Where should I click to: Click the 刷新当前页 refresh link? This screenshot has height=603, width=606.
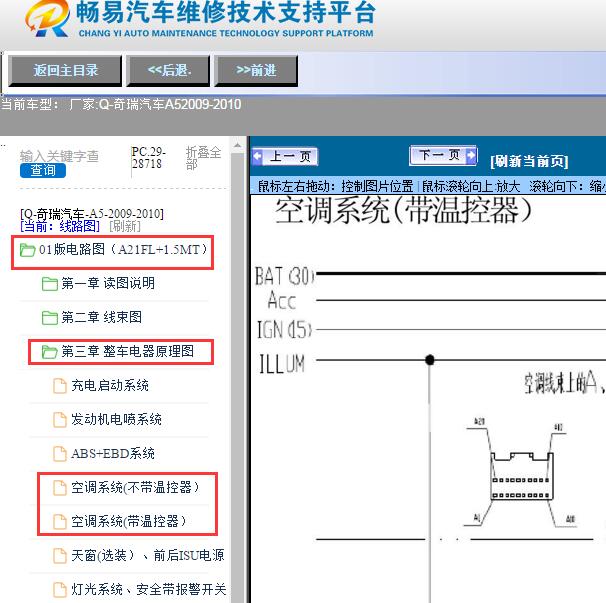pos(529,161)
